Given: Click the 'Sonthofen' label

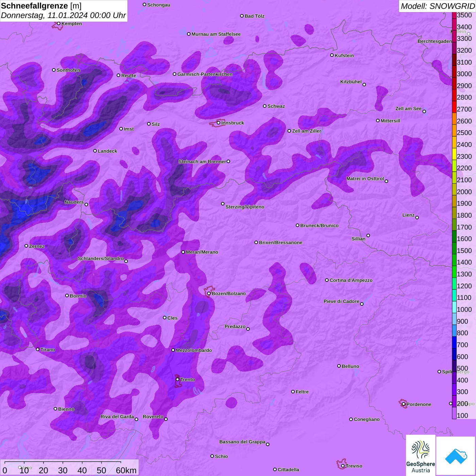Looking at the screenshot, I should click(68, 70).
